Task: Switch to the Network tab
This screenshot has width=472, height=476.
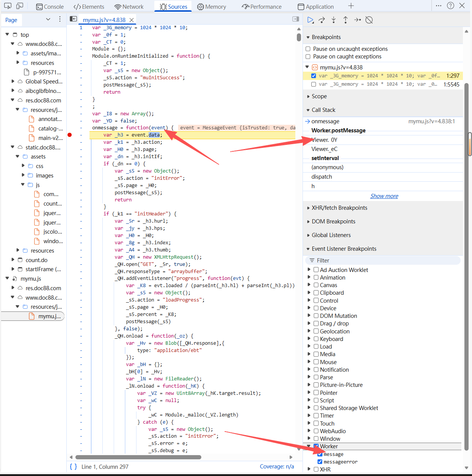Action: coord(129,6)
